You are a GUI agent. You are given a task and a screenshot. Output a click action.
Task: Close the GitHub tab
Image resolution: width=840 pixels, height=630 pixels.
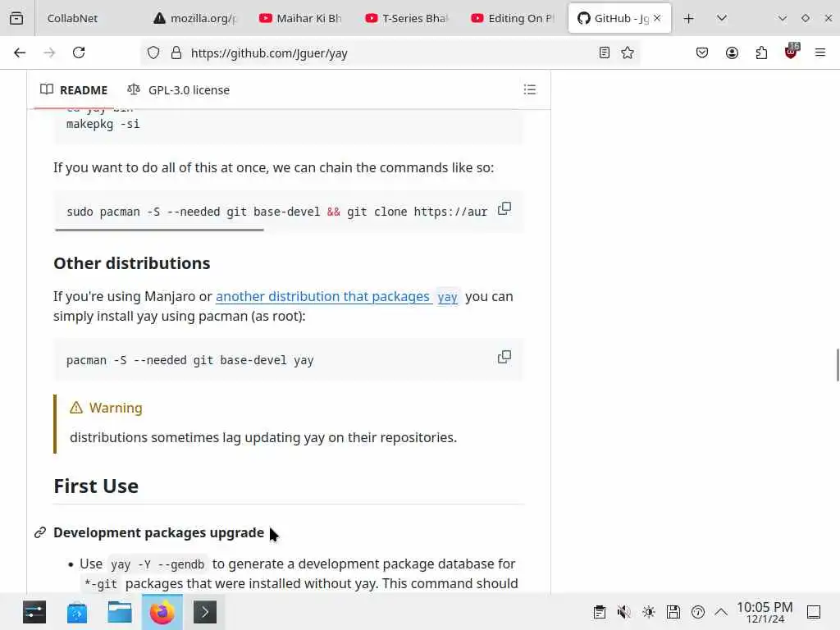657,18
